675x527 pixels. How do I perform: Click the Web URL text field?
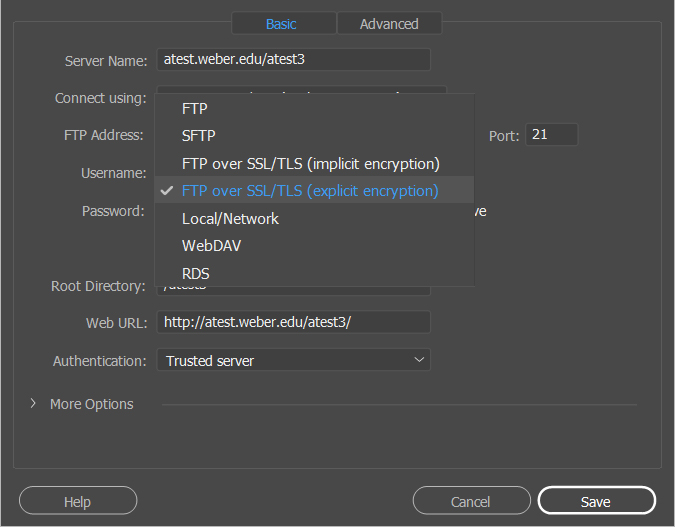click(x=292, y=322)
